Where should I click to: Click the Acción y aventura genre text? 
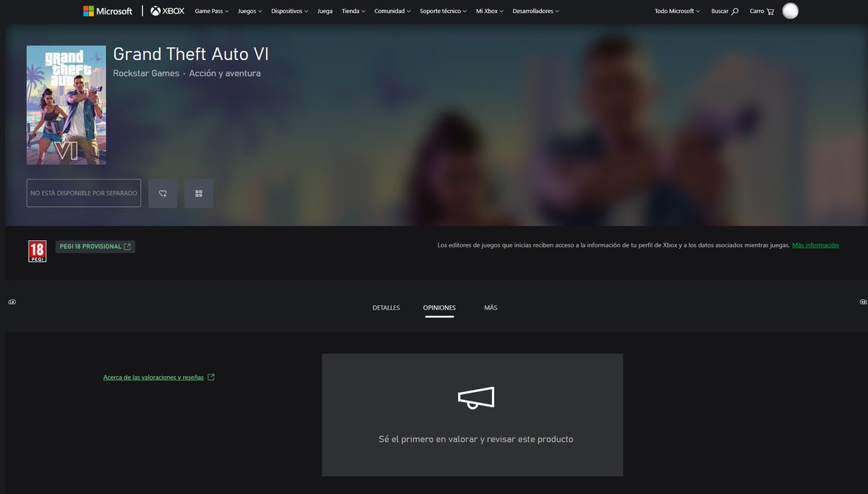(x=225, y=73)
